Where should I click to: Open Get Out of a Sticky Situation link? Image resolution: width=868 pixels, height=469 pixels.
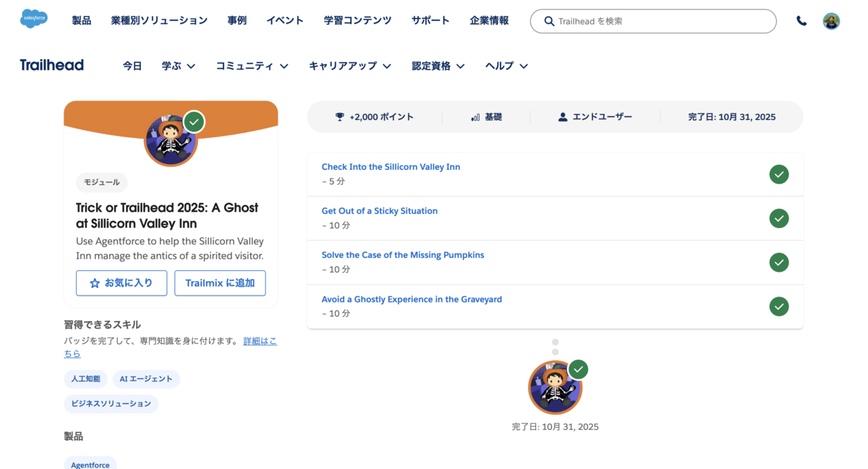(380, 211)
